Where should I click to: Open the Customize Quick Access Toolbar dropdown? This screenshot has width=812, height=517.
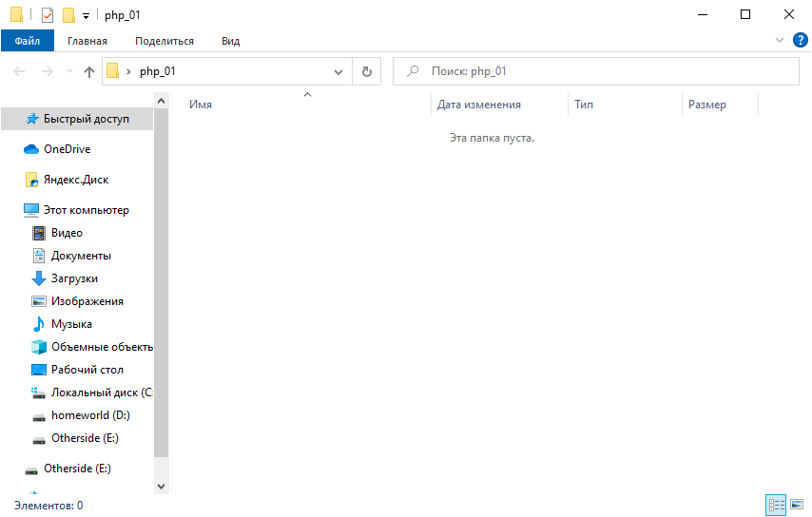tap(86, 16)
